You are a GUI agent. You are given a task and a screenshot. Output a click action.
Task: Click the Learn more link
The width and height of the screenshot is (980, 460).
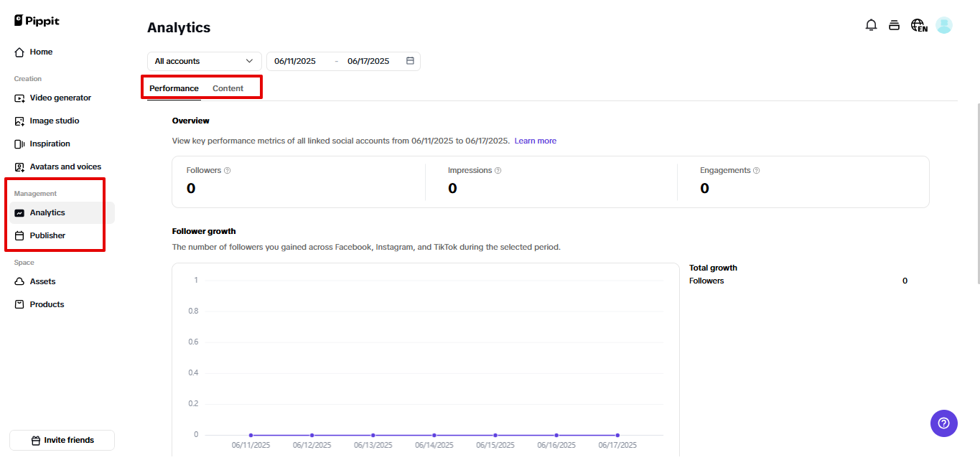click(x=535, y=140)
